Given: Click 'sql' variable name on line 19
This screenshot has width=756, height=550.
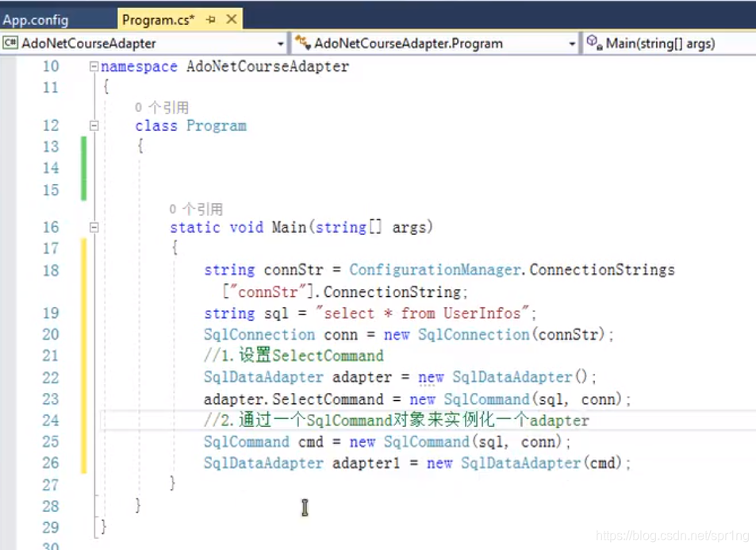Looking at the screenshot, I should (276, 313).
